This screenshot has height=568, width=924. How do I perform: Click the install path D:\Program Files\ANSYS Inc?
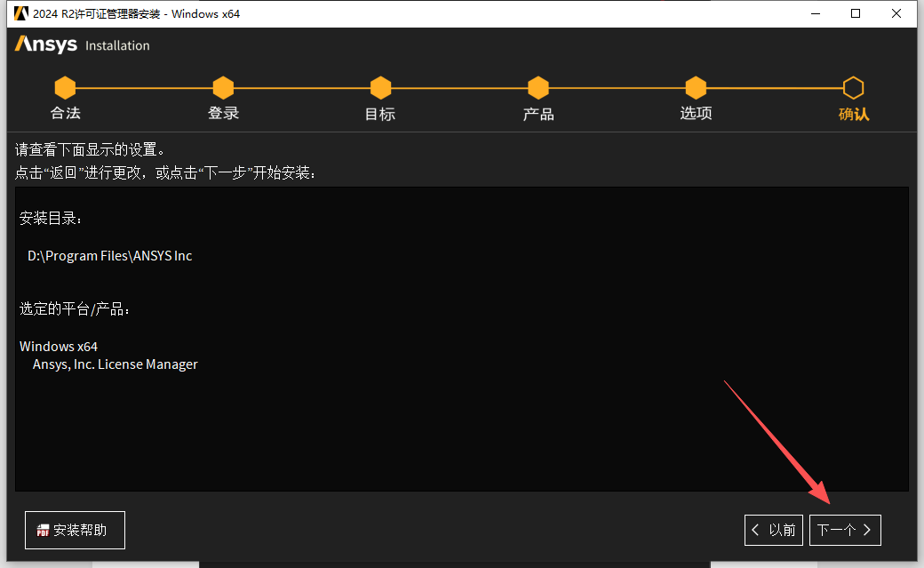108,255
